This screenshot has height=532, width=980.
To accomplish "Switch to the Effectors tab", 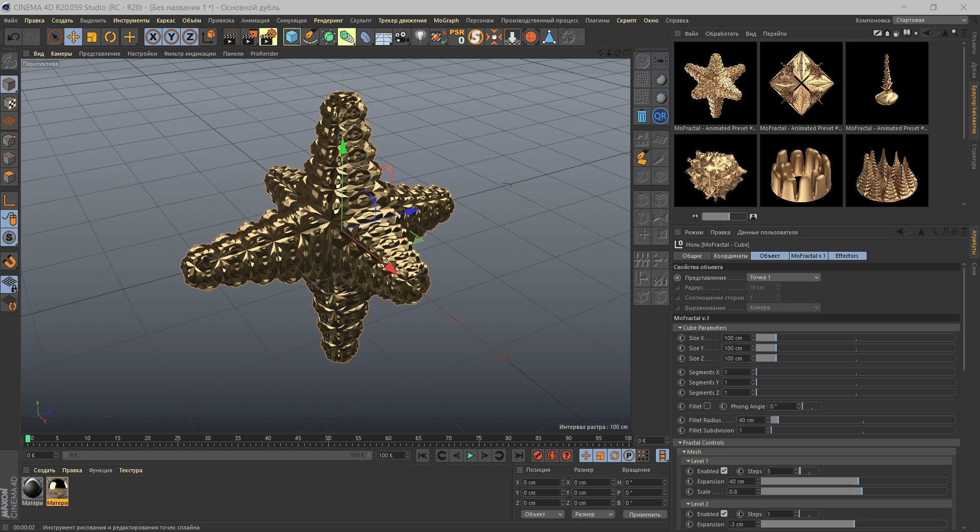I will pos(847,256).
